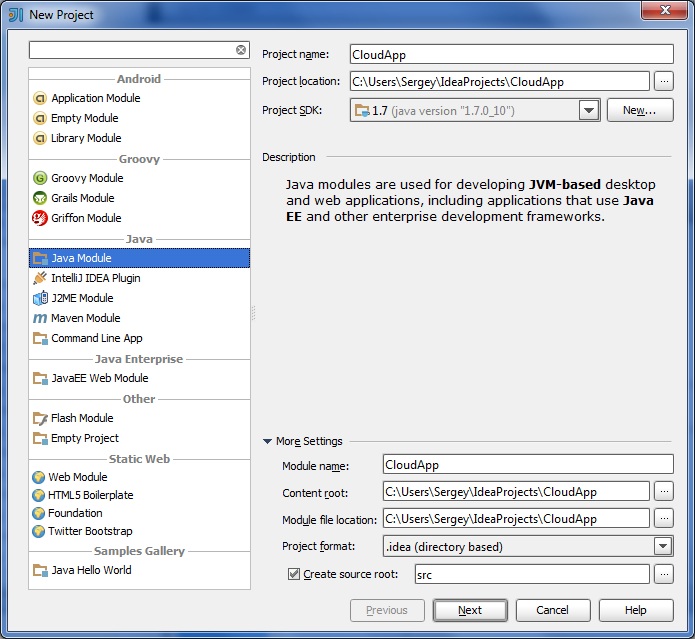Screen dimensions: 695x639
Task: Click the Project name field
Action: (511, 55)
